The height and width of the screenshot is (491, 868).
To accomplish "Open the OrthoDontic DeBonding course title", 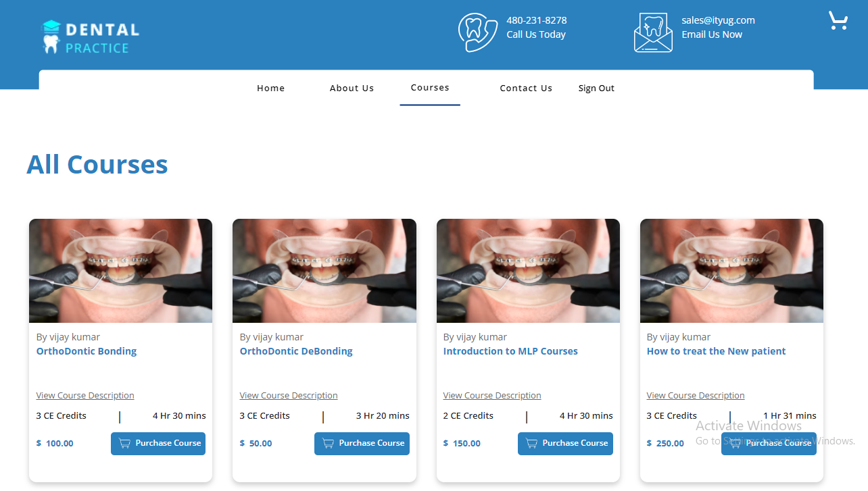I will click(x=296, y=351).
